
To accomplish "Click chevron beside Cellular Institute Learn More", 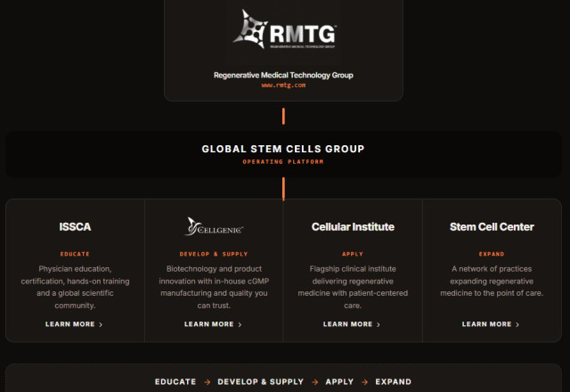I will 379,324.
